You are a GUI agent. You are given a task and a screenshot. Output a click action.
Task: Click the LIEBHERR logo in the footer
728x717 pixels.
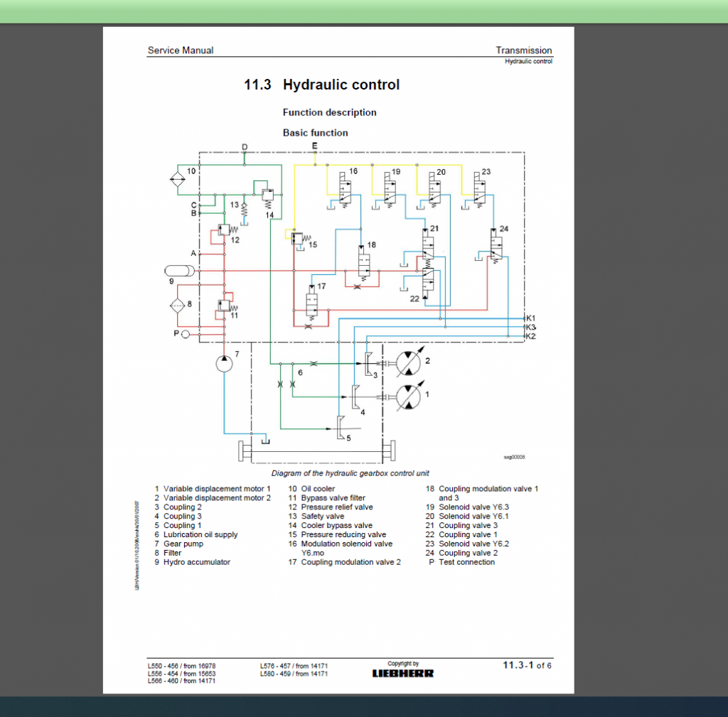pos(402,672)
